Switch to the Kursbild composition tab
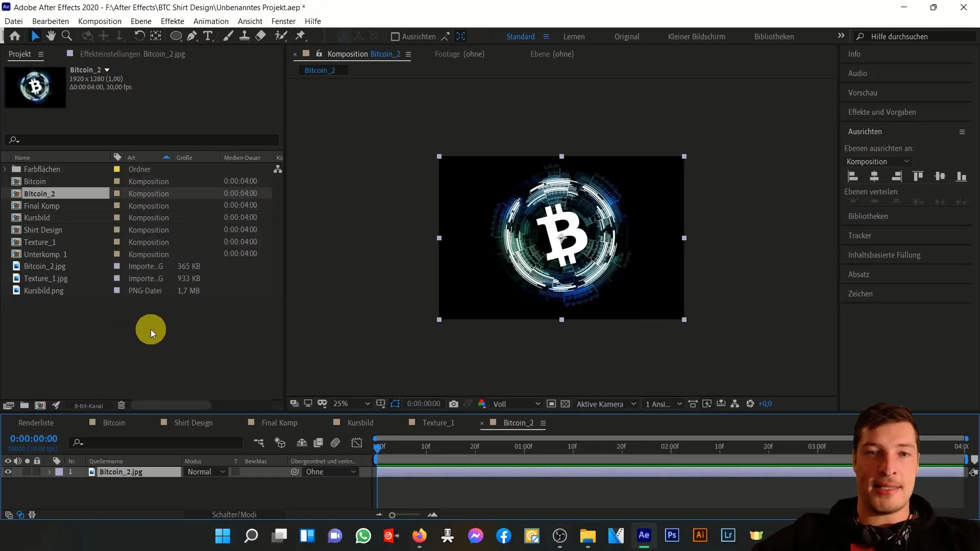Viewport: 980px width, 551px height. 360,422
